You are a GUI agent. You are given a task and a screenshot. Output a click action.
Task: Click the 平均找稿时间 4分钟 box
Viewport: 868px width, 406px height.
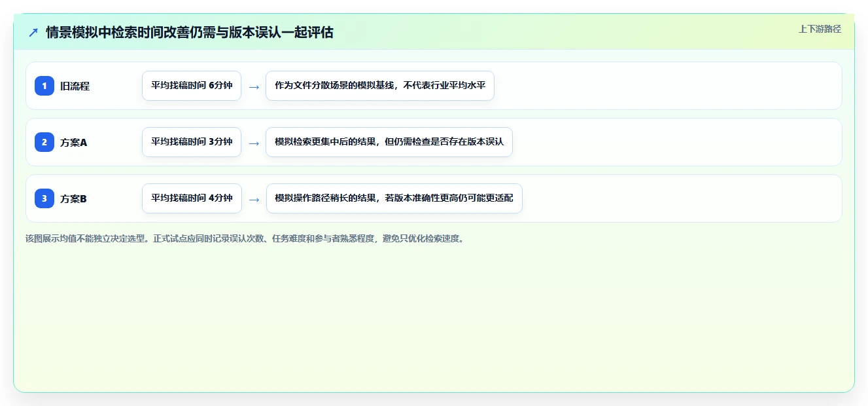(x=192, y=198)
